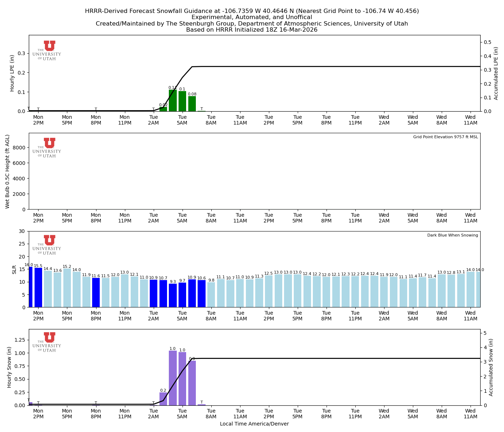Click the forecast title mentioning HRRR guidance
The width and height of the screenshot is (504, 432).
coord(252,11)
